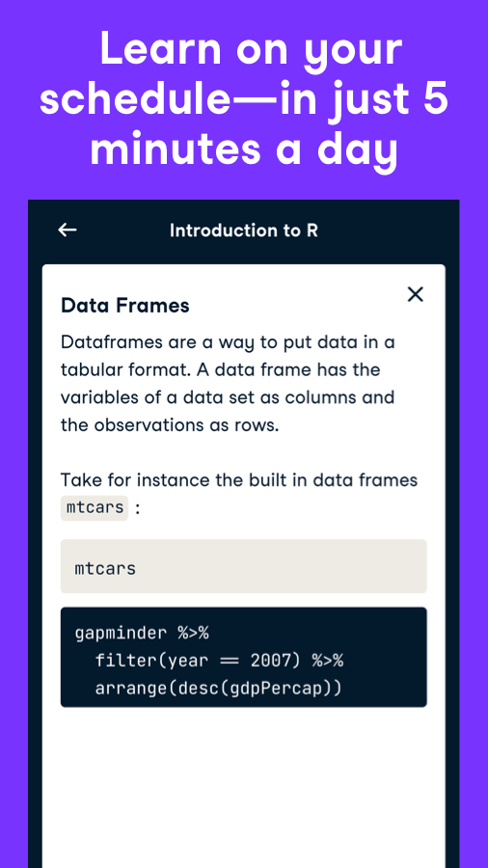Close the Data Frames card with X
Image resolution: width=488 pixels, height=868 pixels.
(415, 294)
